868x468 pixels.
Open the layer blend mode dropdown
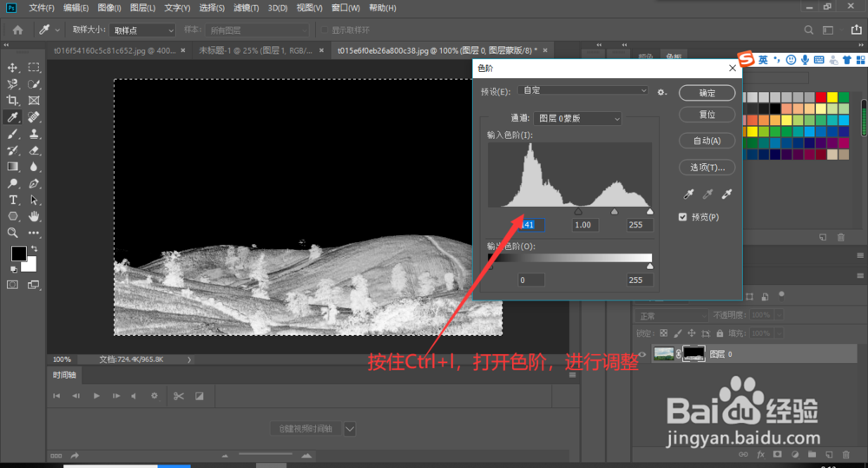[671, 316]
